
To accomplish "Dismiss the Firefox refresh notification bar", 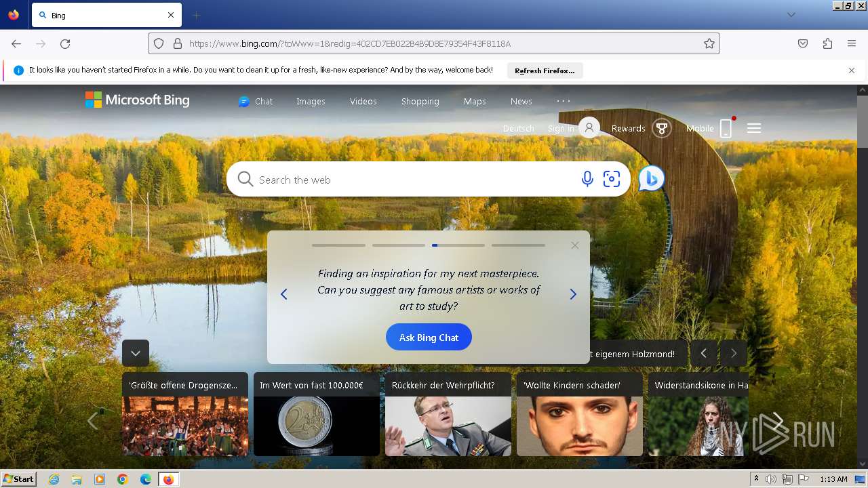I will [852, 70].
